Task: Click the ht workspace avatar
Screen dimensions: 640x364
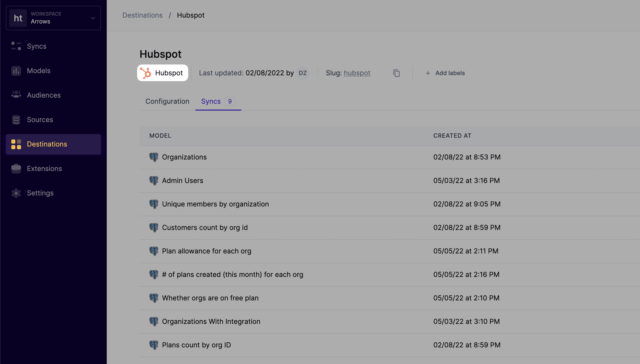Action: 18,18
